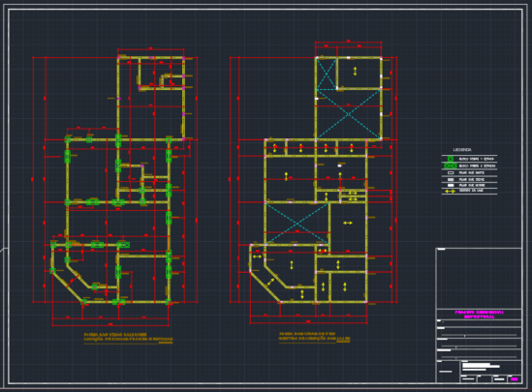Viewport: 532px width, 392px height.
Task: Click the yellow vertical arrow in top-right room
Action: (355, 72)
